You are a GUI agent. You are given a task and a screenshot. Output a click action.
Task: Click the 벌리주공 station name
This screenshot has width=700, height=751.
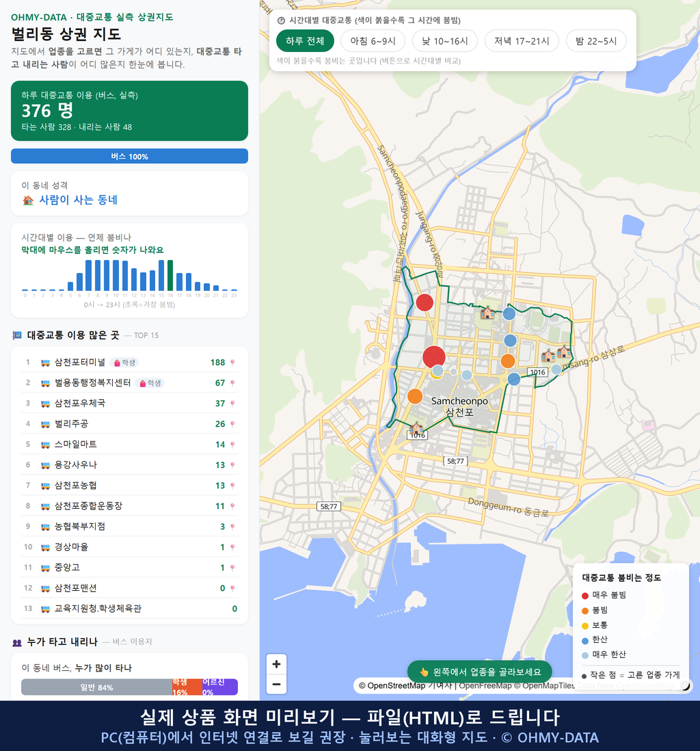point(71,424)
